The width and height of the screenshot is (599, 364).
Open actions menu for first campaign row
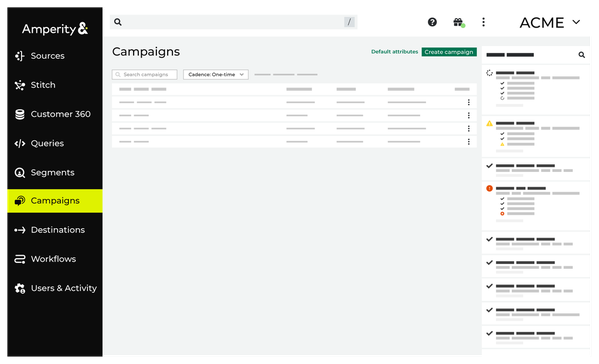pos(469,102)
